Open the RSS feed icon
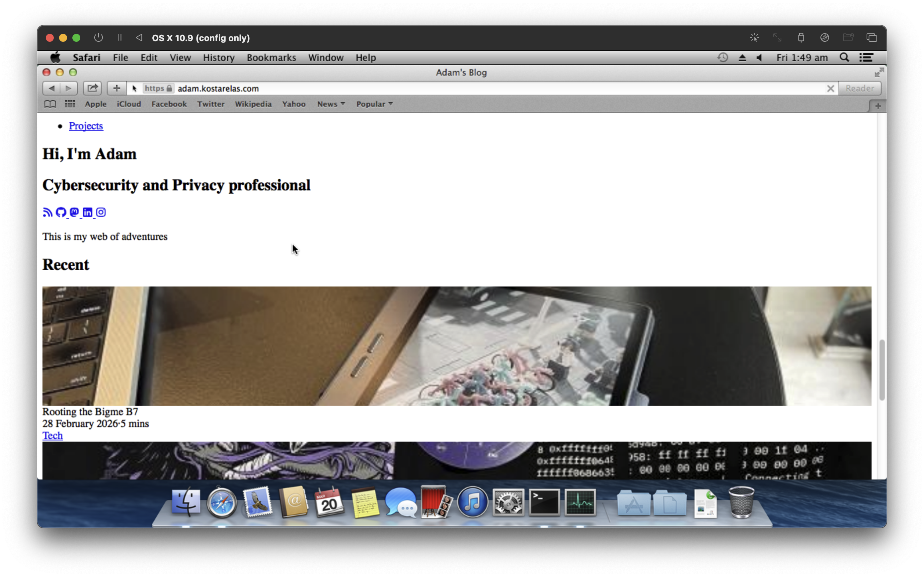 pyautogui.click(x=47, y=212)
